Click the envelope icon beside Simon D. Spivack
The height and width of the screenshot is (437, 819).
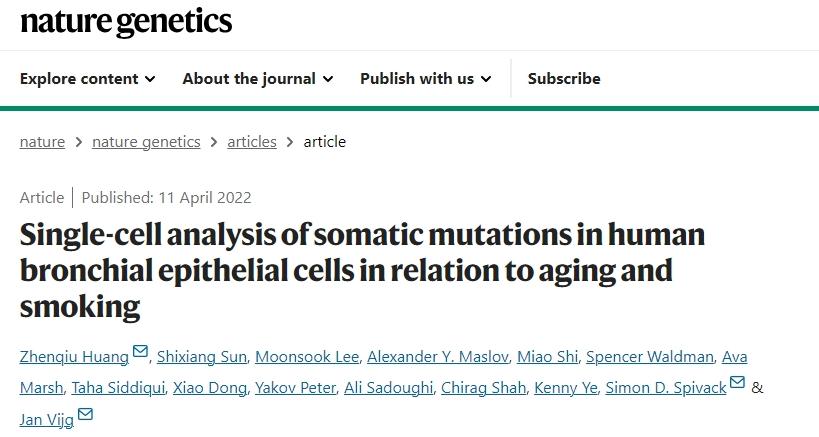[738, 384]
